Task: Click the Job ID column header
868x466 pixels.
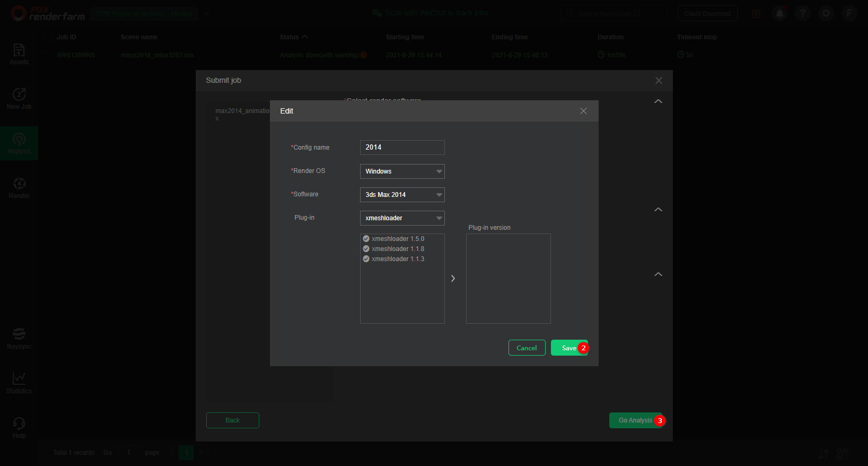Action: click(66, 37)
